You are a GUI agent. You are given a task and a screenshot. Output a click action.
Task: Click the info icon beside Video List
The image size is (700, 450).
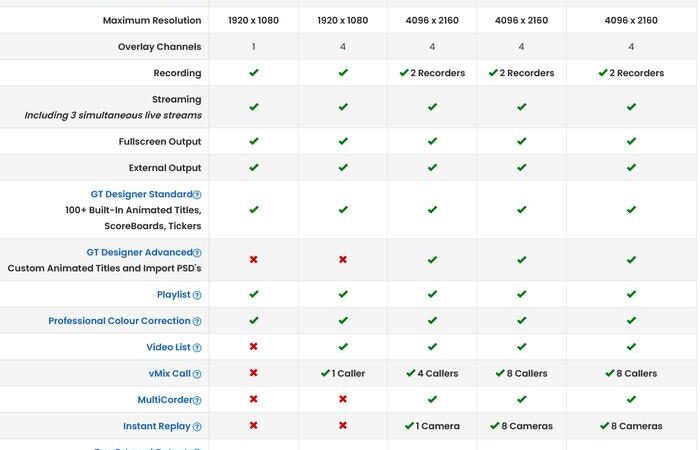[x=197, y=348]
